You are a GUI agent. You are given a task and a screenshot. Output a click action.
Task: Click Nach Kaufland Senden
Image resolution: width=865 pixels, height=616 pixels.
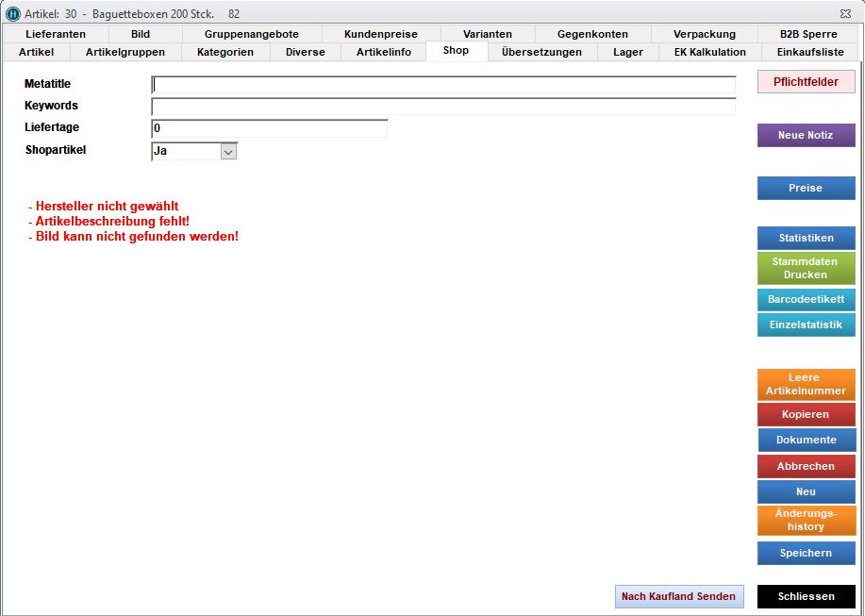679,596
